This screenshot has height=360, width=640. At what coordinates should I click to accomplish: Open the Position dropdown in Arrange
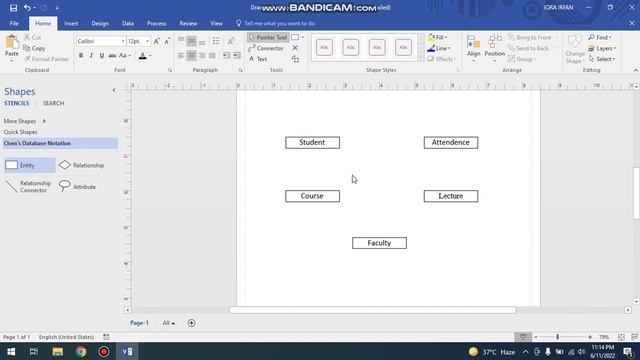click(494, 49)
